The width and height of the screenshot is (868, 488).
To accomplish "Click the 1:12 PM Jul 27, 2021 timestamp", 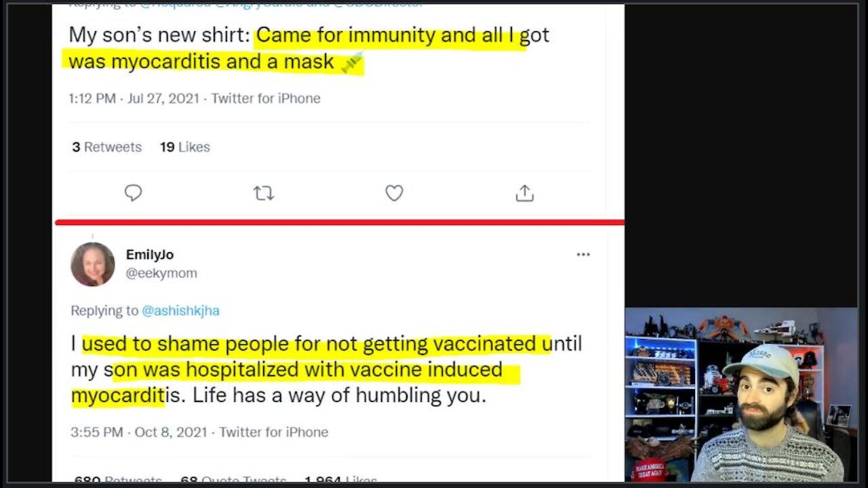I will pyautogui.click(x=134, y=98).
